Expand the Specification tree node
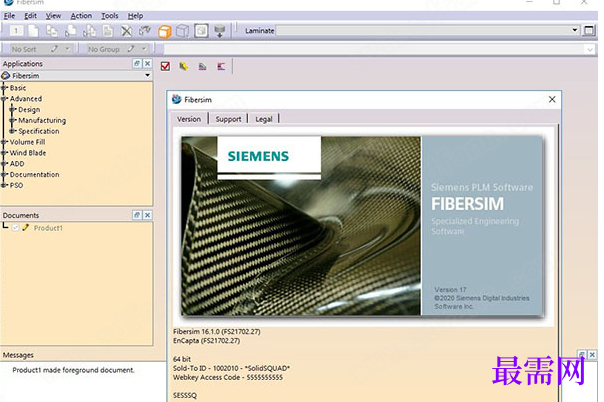 [x=13, y=131]
